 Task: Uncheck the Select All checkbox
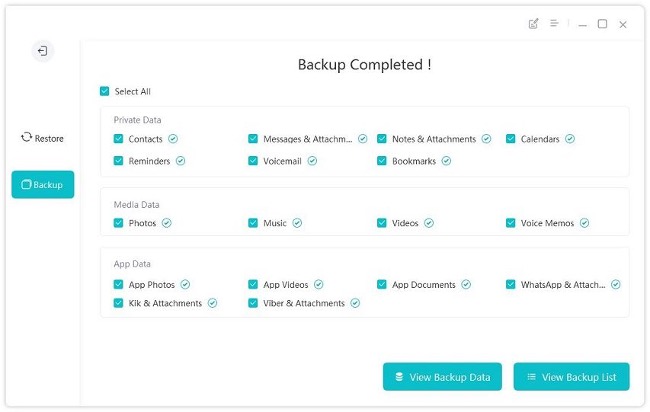click(x=104, y=91)
